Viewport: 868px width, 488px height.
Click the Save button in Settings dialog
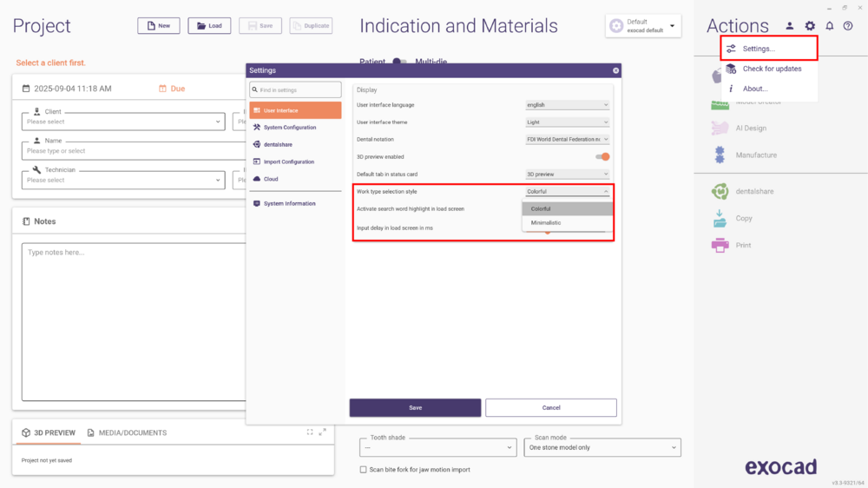coord(415,408)
